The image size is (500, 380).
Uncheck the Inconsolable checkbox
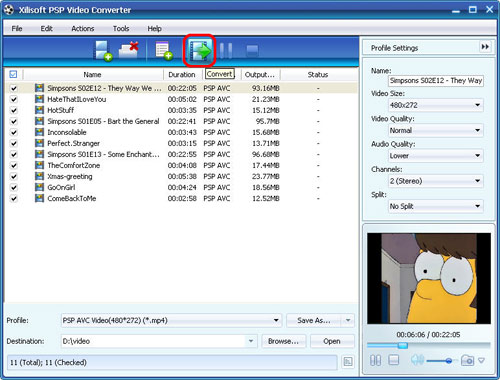pos(14,132)
